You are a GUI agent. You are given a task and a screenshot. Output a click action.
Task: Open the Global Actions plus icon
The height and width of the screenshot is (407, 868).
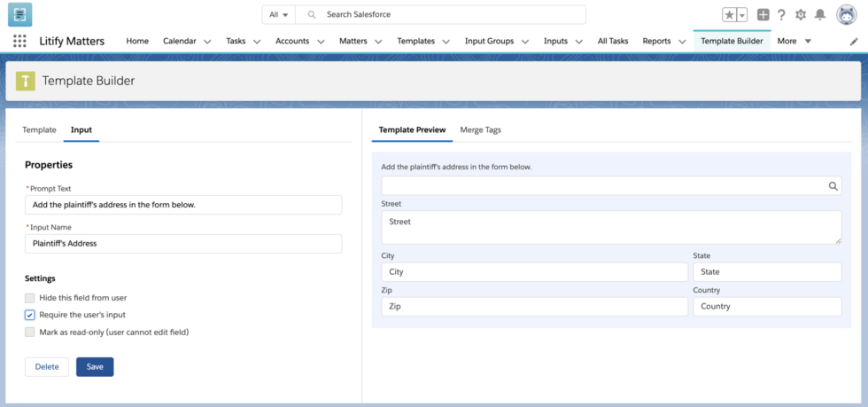coord(763,15)
